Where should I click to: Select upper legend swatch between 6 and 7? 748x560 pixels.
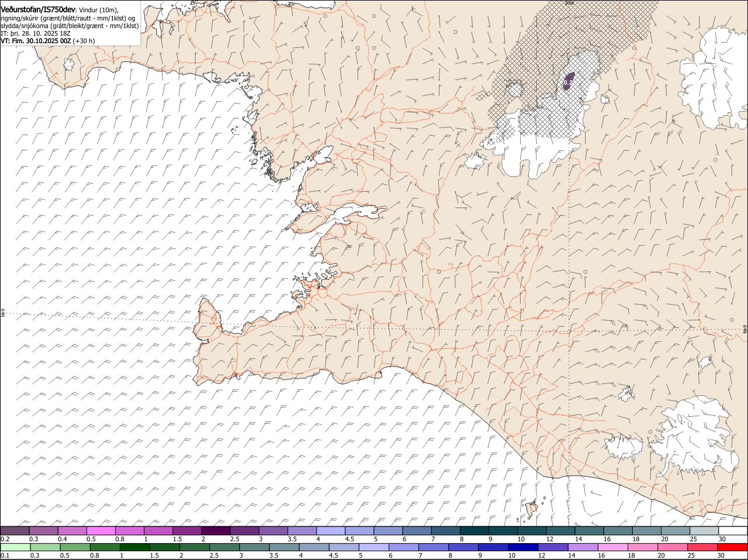pyautogui.click(x=417, y=531)
